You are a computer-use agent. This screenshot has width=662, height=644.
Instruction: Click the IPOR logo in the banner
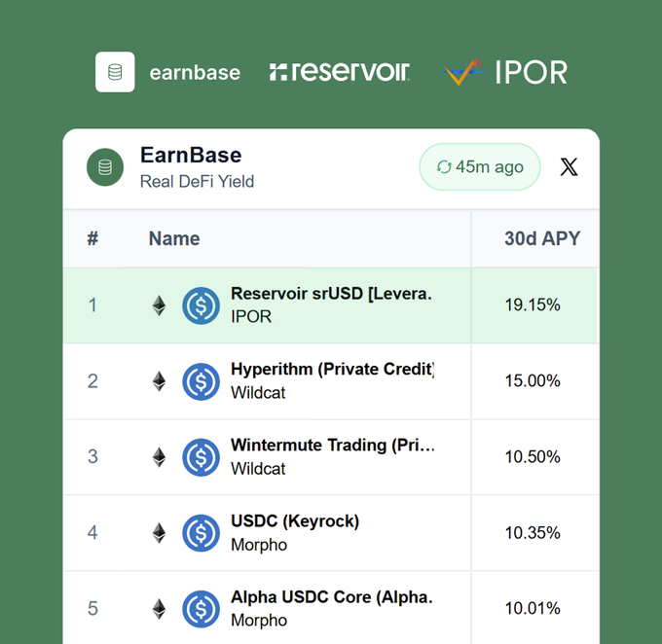(x=503, y=72)
